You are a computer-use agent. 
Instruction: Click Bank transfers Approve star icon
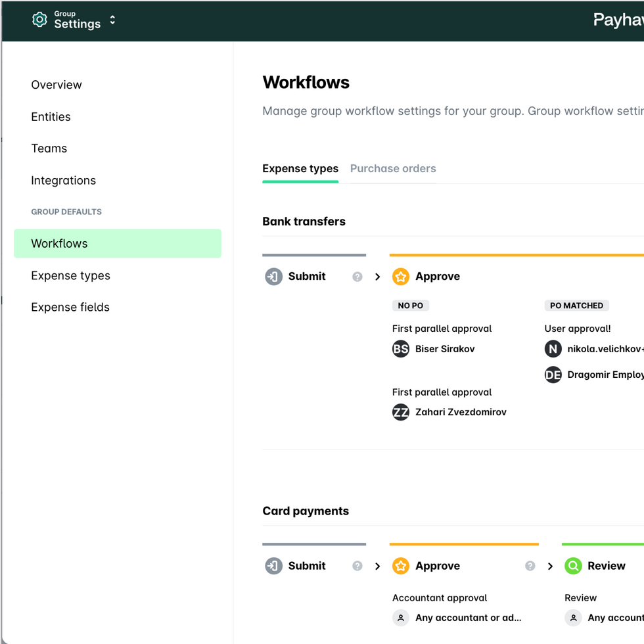click(401, 277)
